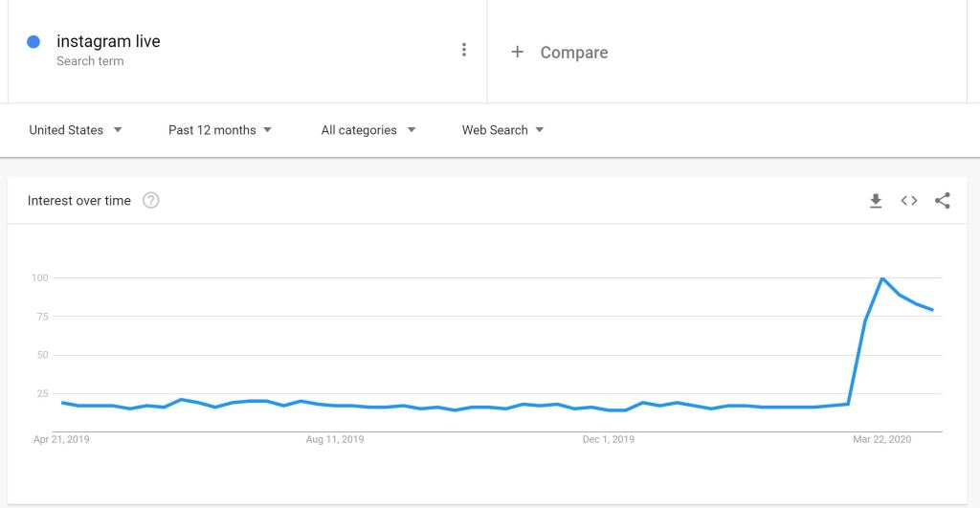The image size is (980, 508).
Task: Click the Interest over time heading
Action: (79, 201)
